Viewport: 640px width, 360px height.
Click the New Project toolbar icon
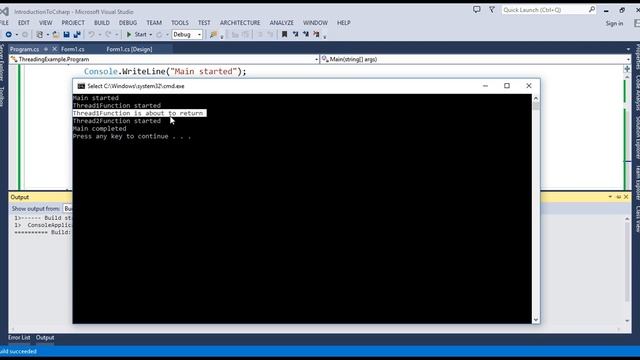pyautogui.click(x=40, y=35)
